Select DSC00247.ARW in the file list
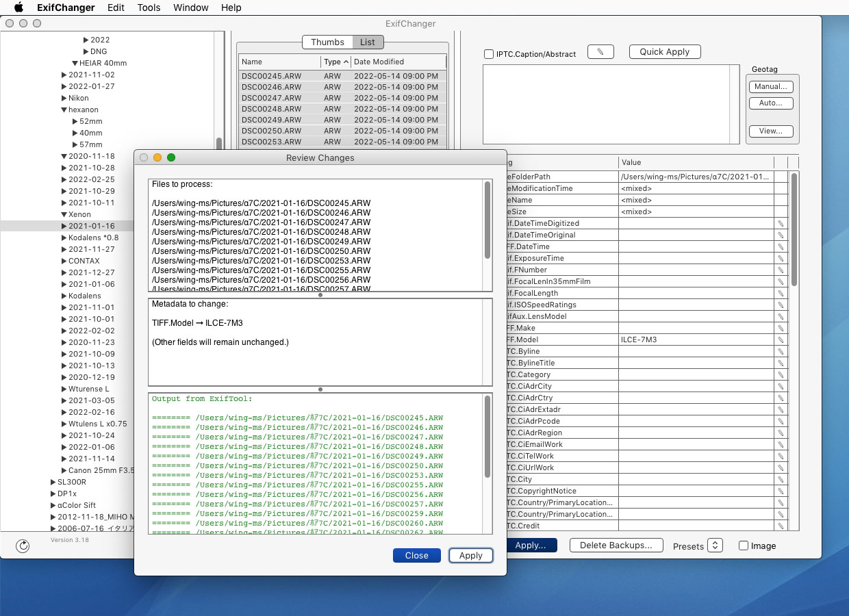849x616 pixels. 342,98
